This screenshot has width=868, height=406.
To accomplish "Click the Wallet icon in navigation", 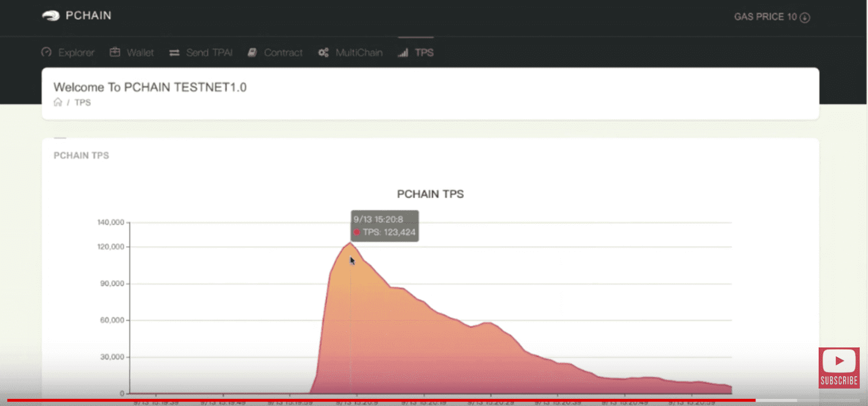I will pos(115,52).
